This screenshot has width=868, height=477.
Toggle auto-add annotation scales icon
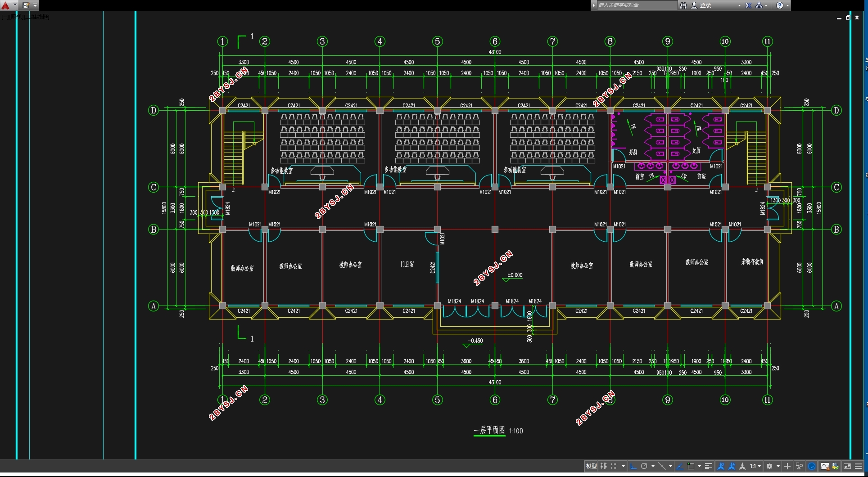tap(732, 466)
